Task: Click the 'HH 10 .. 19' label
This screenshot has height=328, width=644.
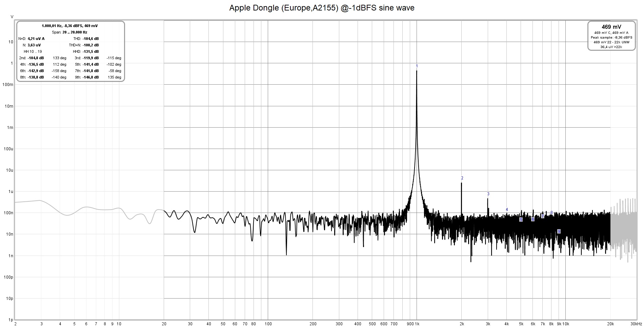Action: coord(33,51)
